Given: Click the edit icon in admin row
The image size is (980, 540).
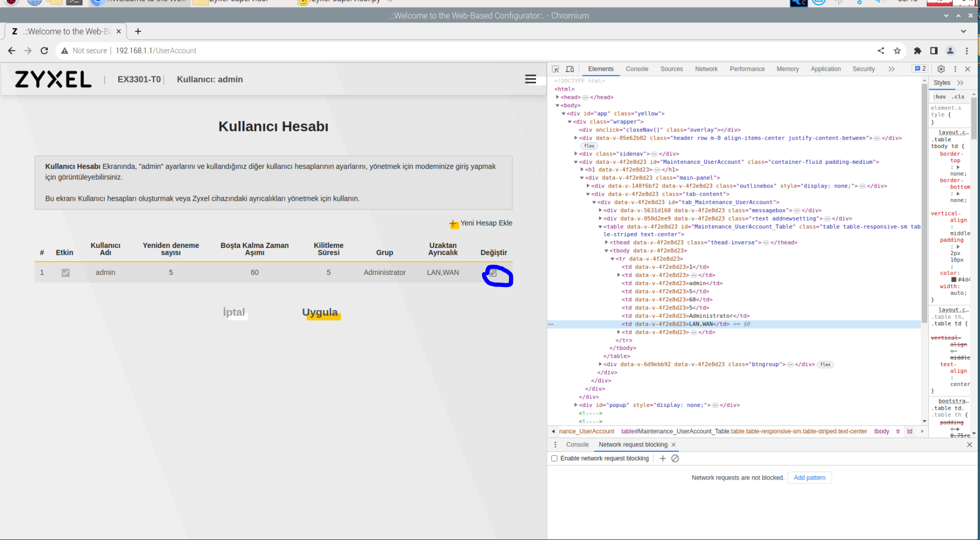Looking at the screenshot, I should (493, 273).
